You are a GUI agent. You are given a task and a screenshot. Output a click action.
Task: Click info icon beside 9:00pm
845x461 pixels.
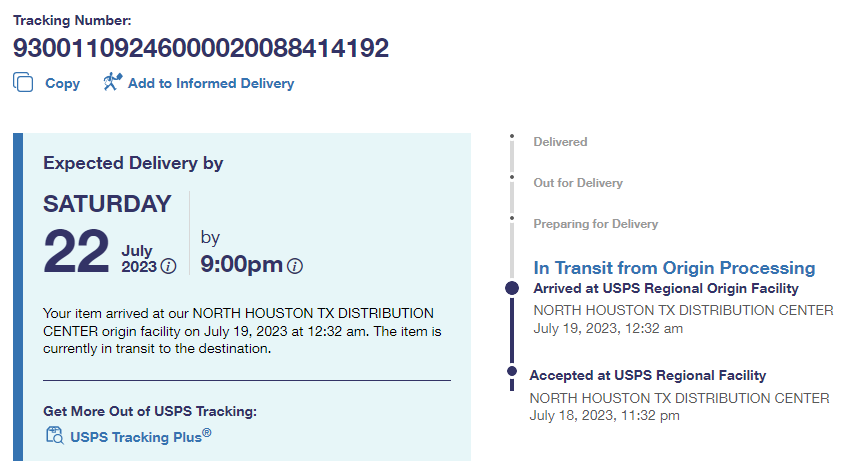(295, 266)
